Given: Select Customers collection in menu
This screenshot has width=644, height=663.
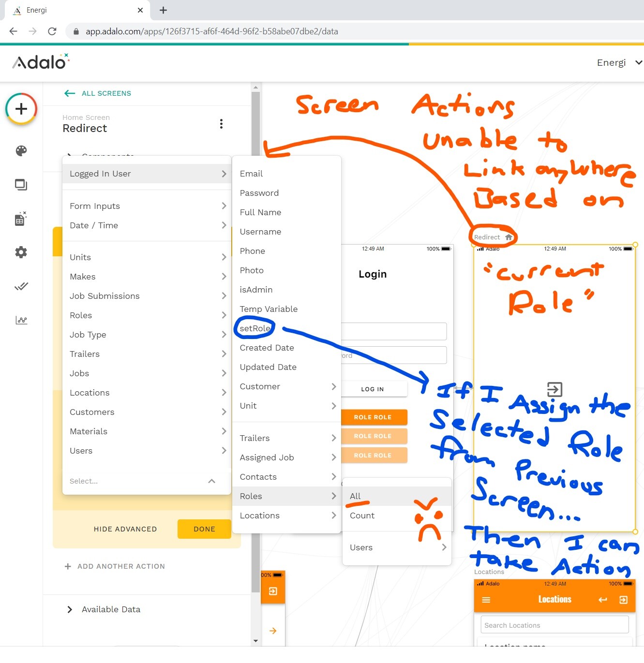Looking at the screenshot, I should click(147, 412).
